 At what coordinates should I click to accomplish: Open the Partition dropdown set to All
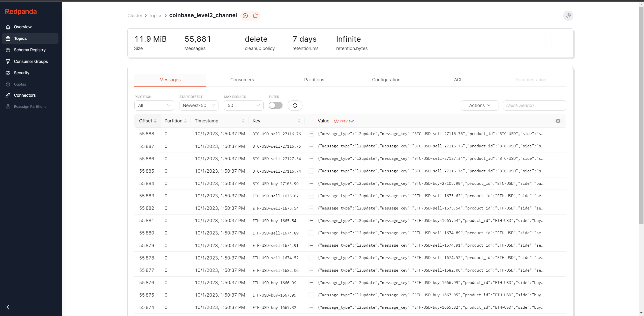click(x=154, y=106)
